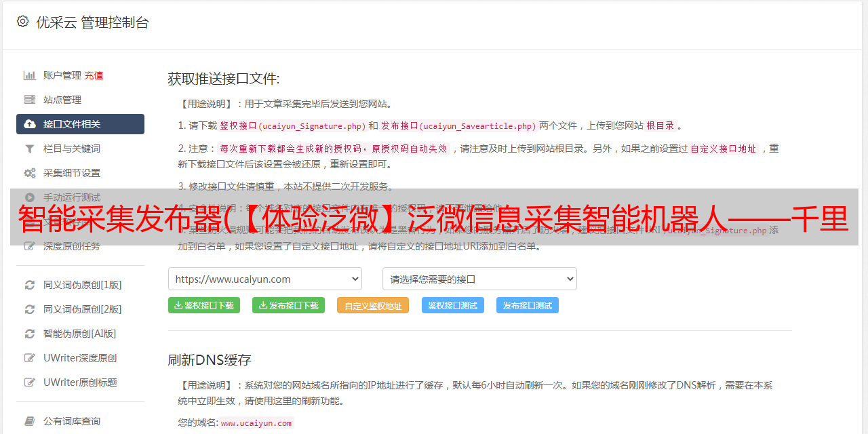Open UWriter深度原创 sidebar item
Viewport: 868px width, 434px height.
80,358
